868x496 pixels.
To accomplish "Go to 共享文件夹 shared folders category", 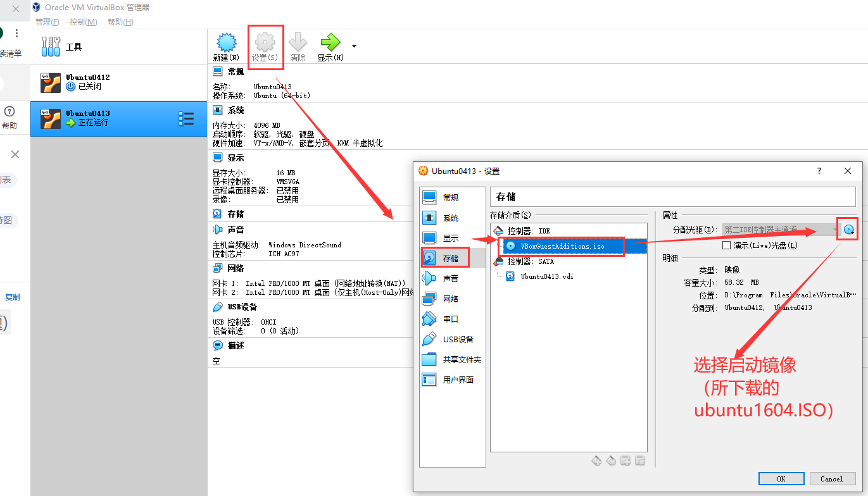I will 453,359.
